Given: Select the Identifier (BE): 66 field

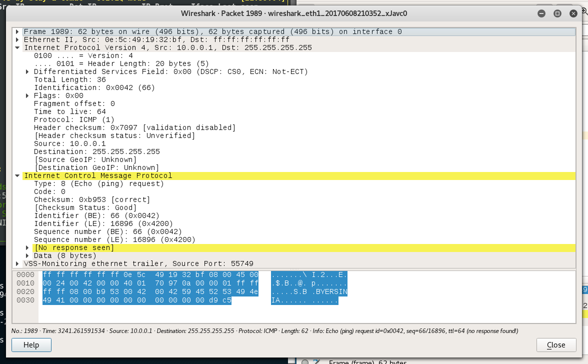Looking at the screenshot, I should [x=97, y=216].
